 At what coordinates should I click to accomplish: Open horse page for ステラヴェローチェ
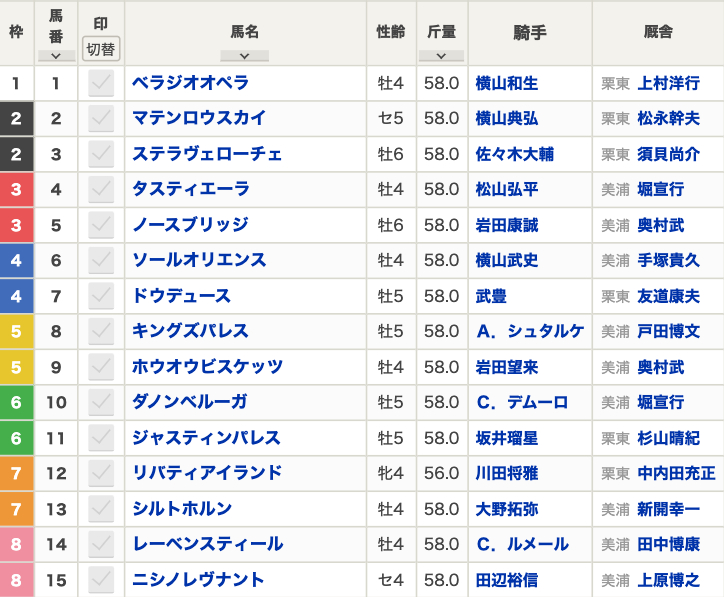[207, 154]
